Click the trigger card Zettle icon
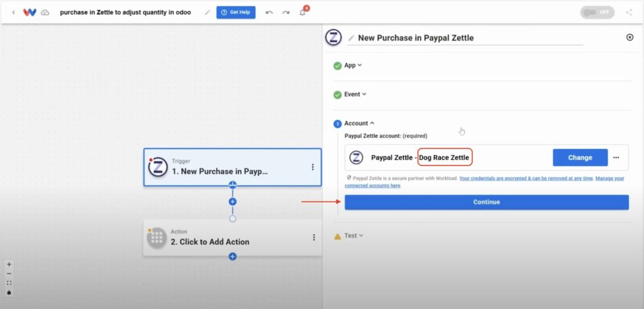644x309 pixels. click(158, 167)
